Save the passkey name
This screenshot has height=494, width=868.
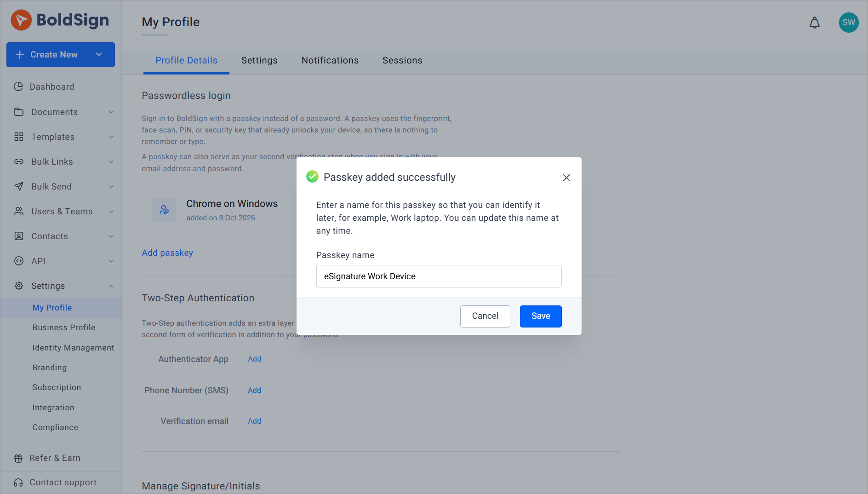click(x=541, y=316)
